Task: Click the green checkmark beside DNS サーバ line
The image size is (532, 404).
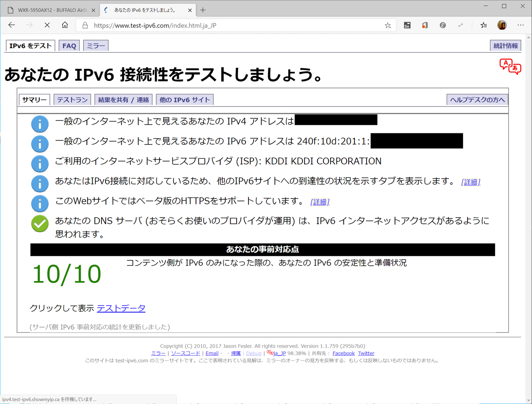Action: (40, 223)
